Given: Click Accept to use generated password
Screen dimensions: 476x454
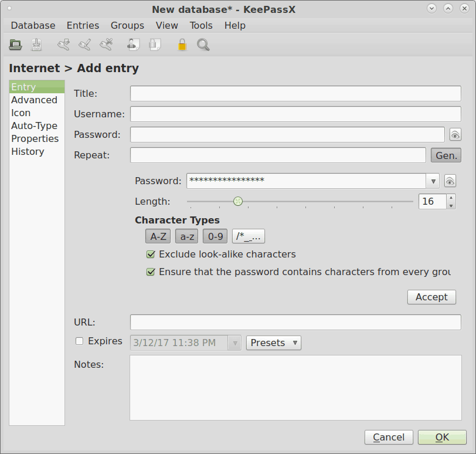Looking at the screenshot, I should (x=431, y=297).
